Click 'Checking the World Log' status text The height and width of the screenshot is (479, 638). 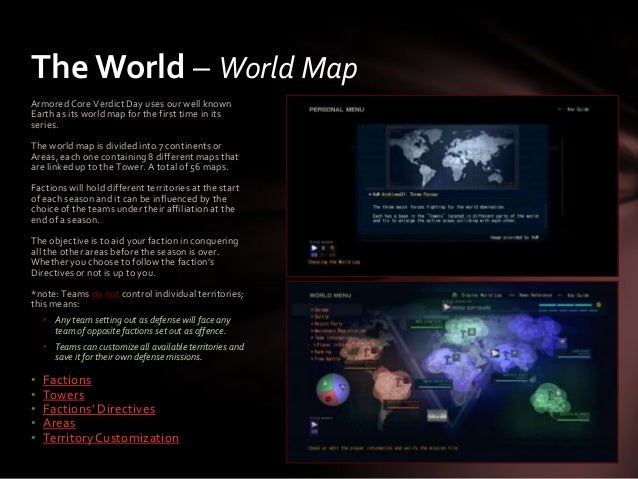334,262
